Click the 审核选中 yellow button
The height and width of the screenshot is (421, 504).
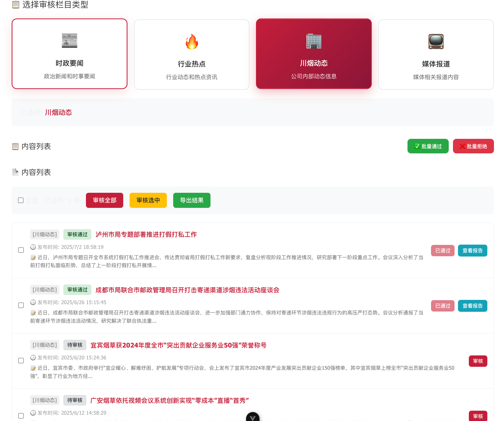pyautogui.click(x=148, y=200)
